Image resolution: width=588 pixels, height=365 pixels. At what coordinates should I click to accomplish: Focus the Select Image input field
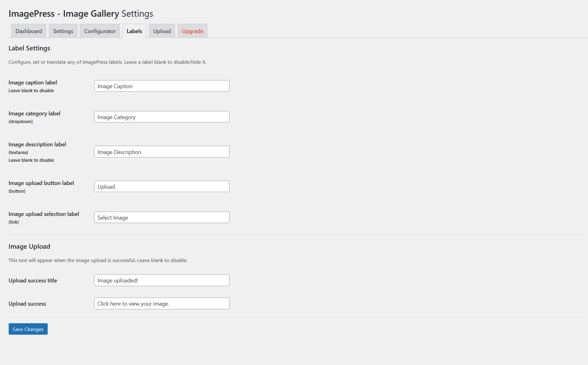point(162,217)
